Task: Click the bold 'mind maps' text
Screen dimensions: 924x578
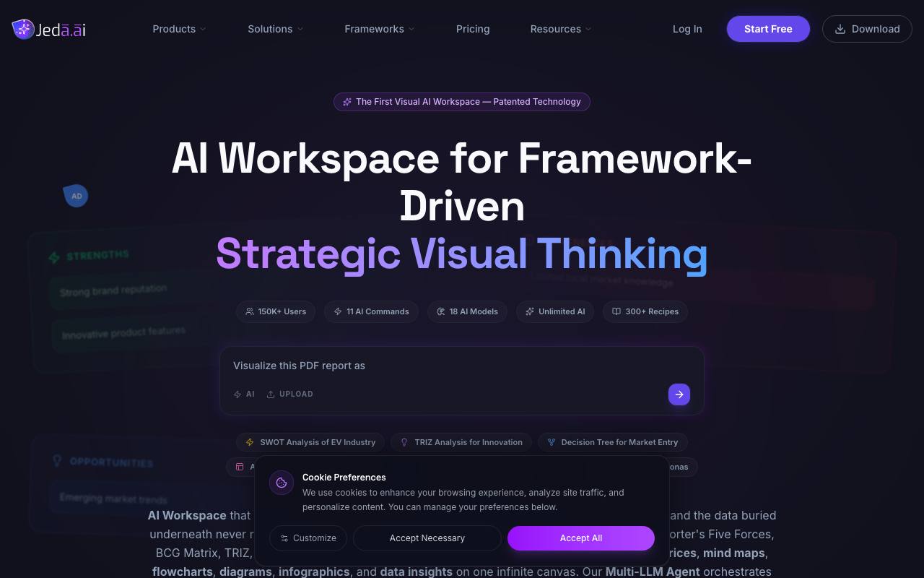Action: [x=734, y=553]
